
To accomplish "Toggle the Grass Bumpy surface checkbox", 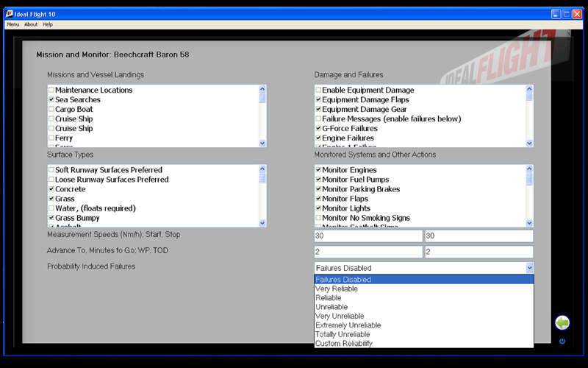I will click(51, 219).
